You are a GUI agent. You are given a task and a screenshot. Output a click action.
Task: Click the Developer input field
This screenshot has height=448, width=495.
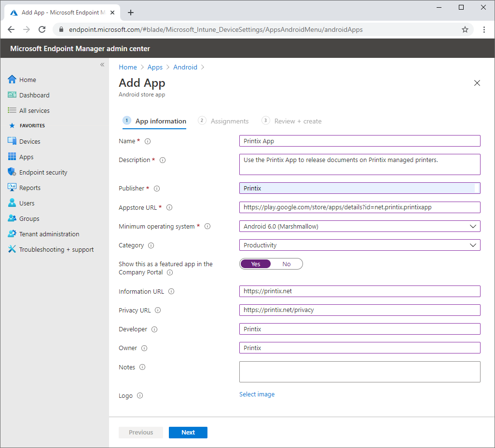[359, 329]
